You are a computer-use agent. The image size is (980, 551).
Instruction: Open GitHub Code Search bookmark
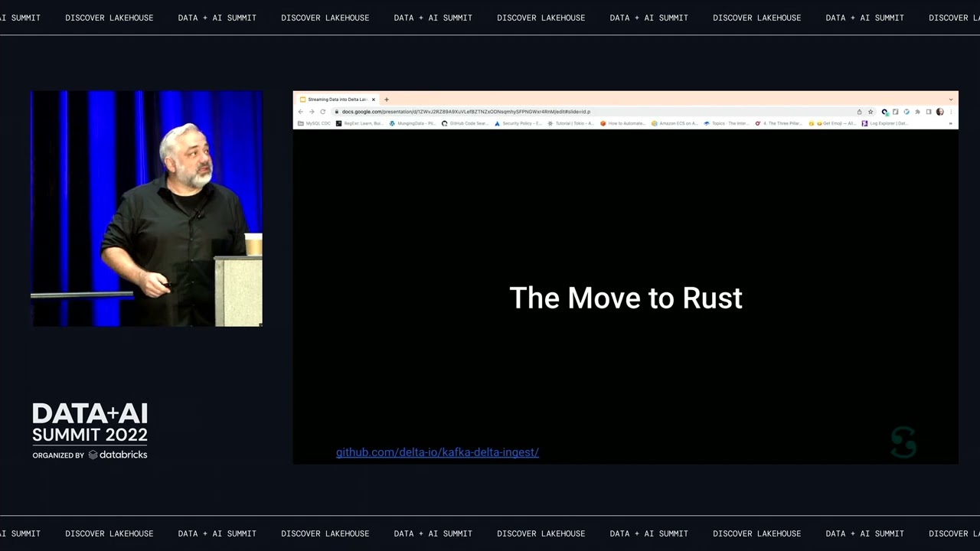tap(465, 123)
